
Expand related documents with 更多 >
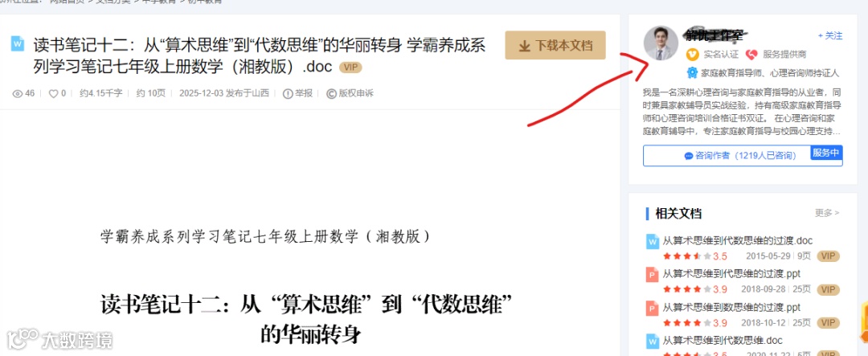(x=826, y=213)
